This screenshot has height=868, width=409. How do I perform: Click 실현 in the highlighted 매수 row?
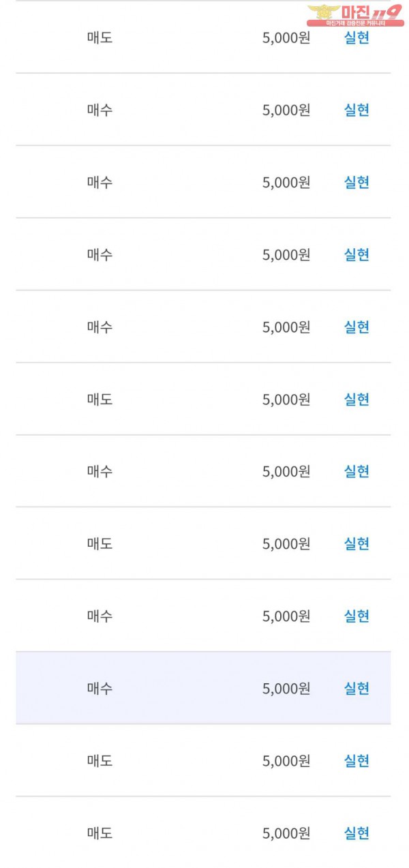coord(357,689)
